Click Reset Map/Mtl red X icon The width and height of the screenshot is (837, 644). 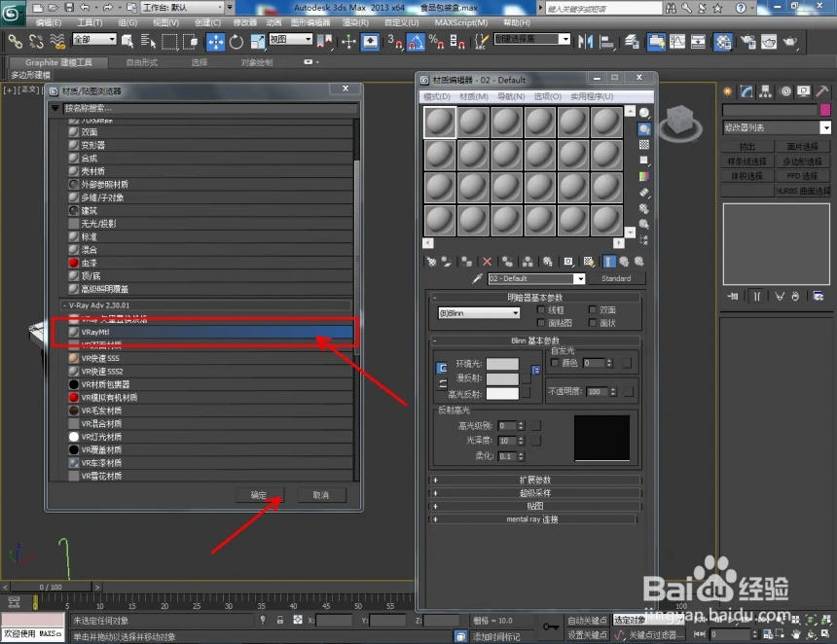tap(487, 262)
